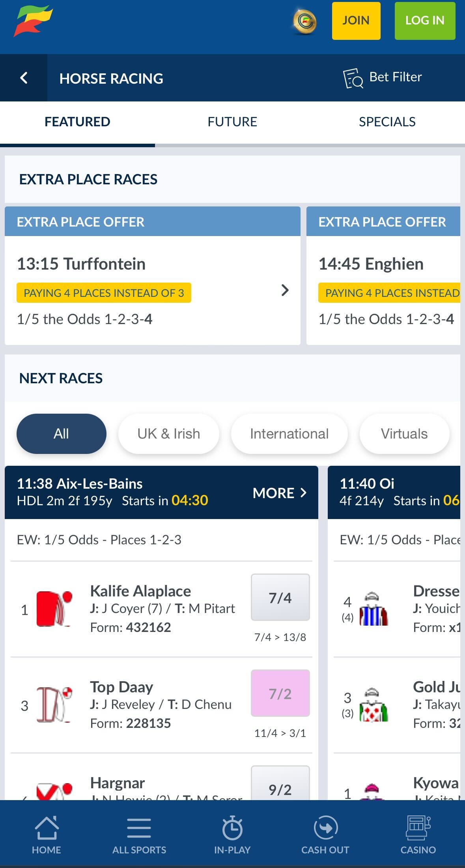Viewport: 465px width, 868px height.
Task: Switch to the Virtuals filter
Action: [x=404, y=433]
